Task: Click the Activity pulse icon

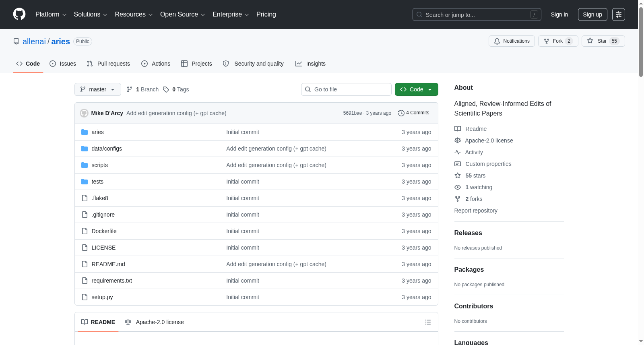Action: click(x=458, y=152)
